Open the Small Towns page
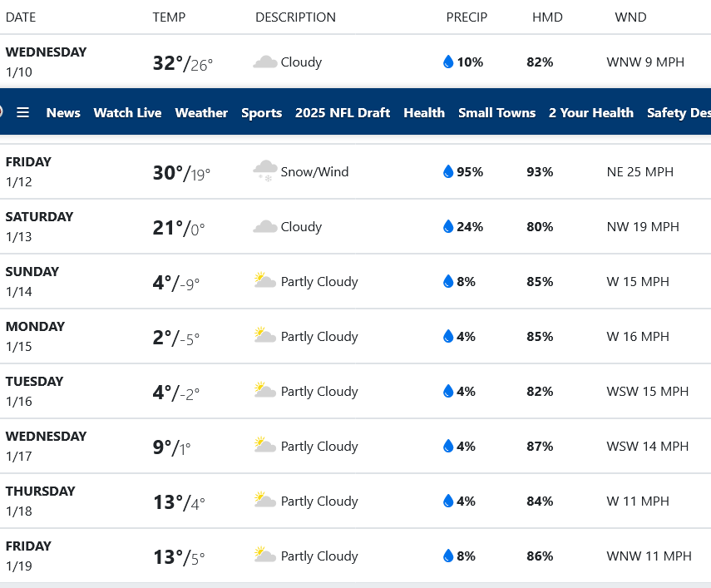 496,112
